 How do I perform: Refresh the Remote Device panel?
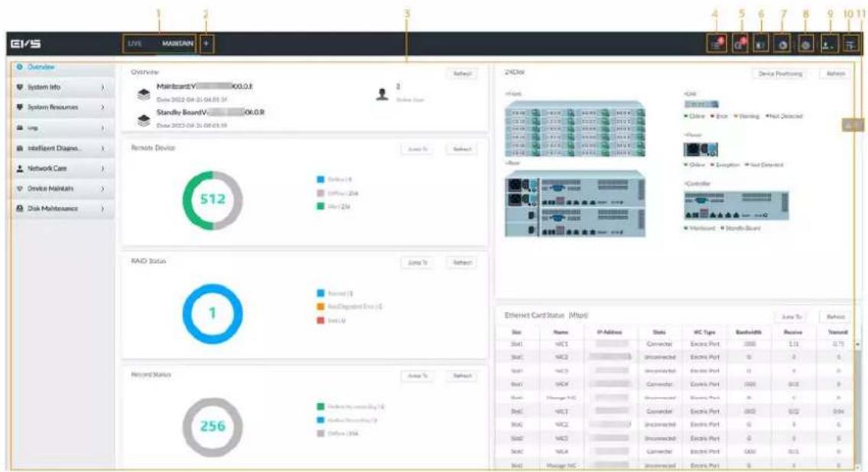462,149
